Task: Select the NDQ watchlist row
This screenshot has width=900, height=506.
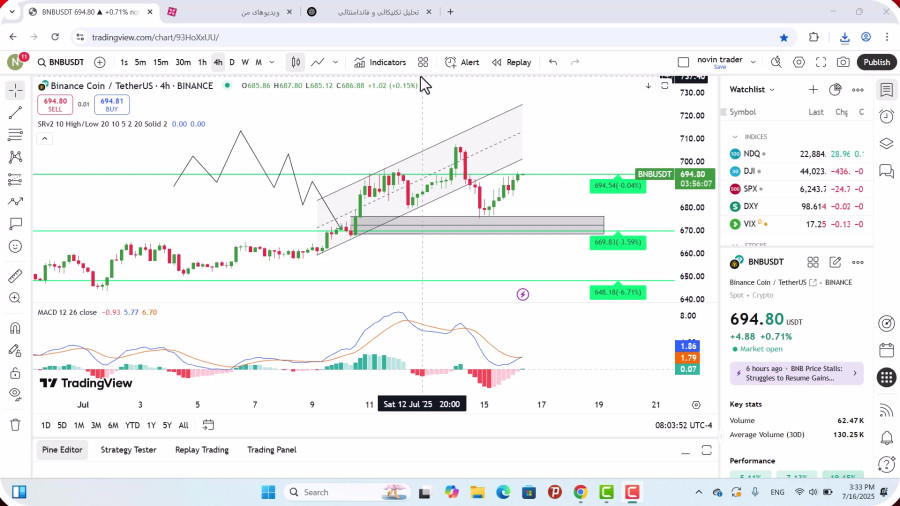Action: click(797, 154)
